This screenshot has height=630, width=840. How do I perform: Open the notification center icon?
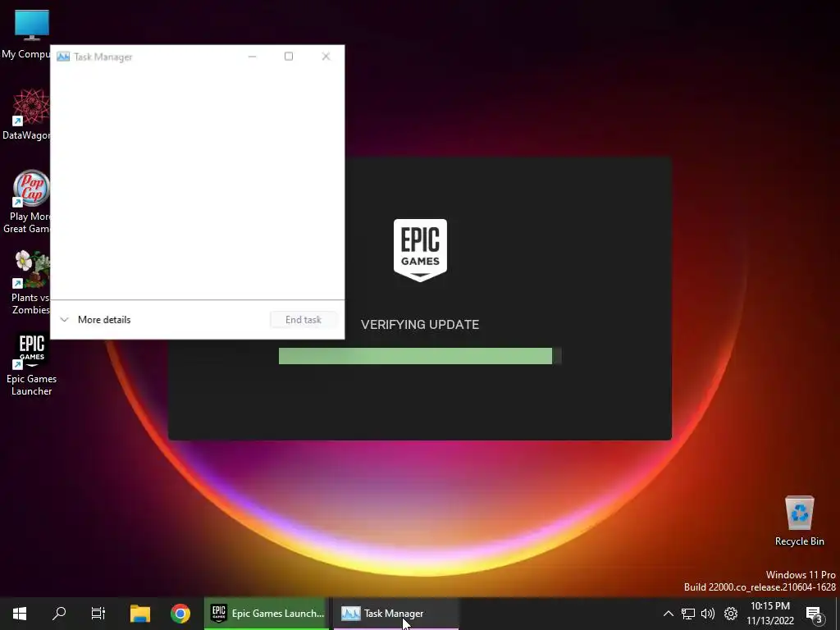[815, 614]
